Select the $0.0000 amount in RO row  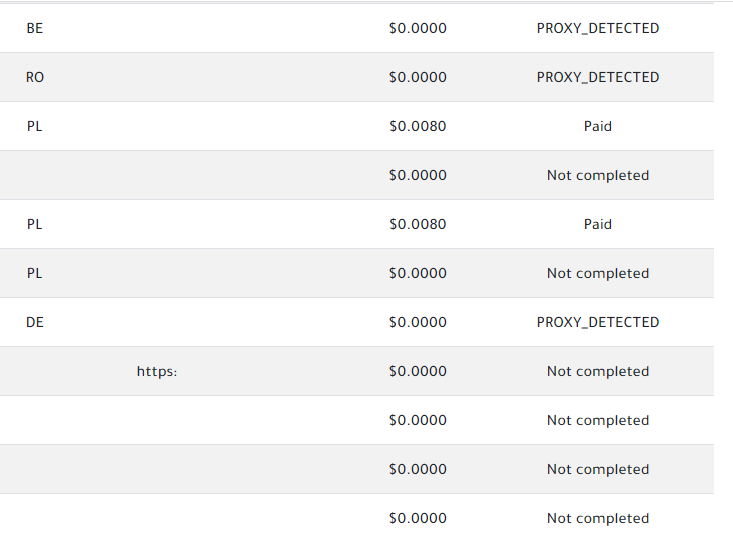click(x=418, y=77)
